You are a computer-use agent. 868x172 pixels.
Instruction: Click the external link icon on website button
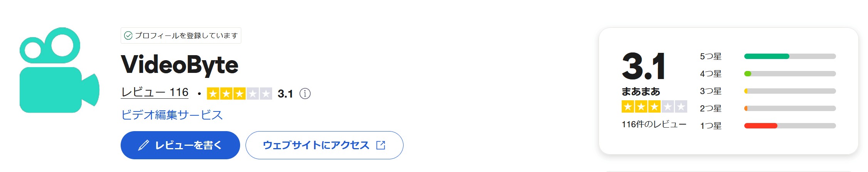(x=381, y=145)
